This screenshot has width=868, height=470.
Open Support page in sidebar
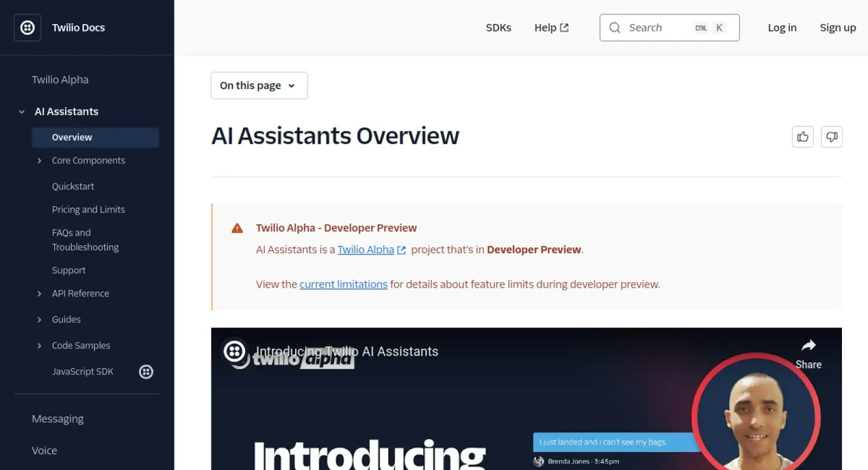click(x=69, y=270)
